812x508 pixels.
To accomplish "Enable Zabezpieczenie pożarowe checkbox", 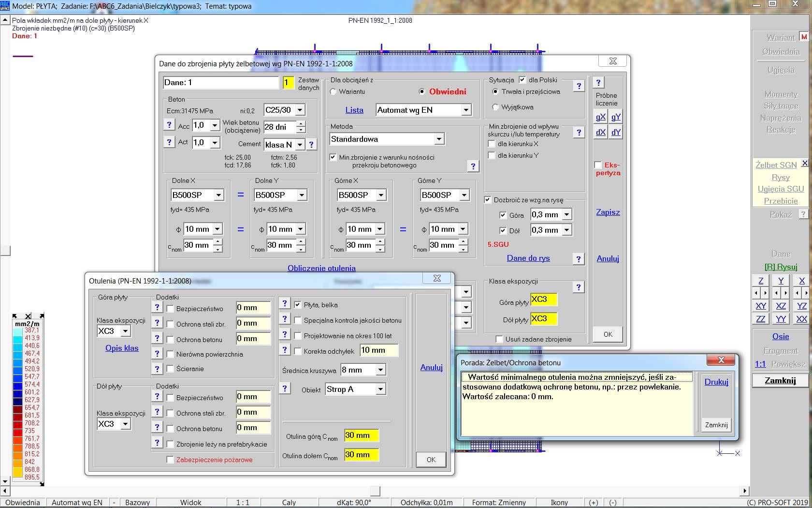I will [170, 460].
